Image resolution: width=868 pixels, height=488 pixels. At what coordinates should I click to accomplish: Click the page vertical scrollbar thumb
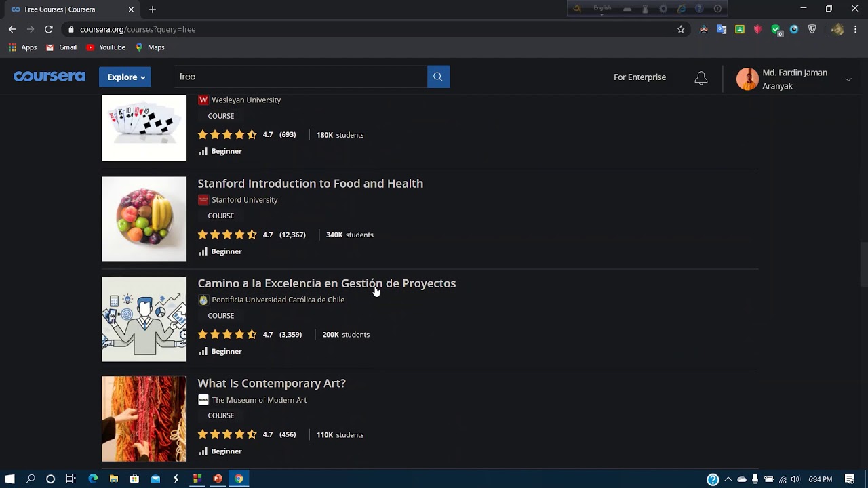coord(863,264)
